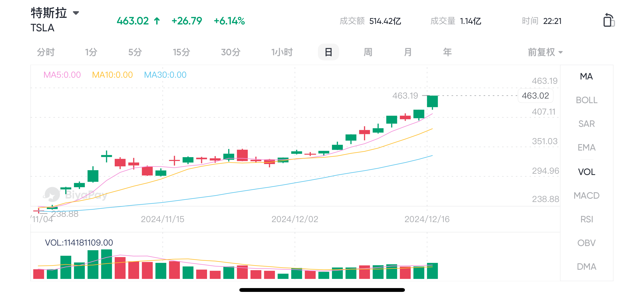Image resolution: width=644 pixels, height=298 pixels.
Task: Switch to the 周 weekly tab
Action: coord(368,52)
